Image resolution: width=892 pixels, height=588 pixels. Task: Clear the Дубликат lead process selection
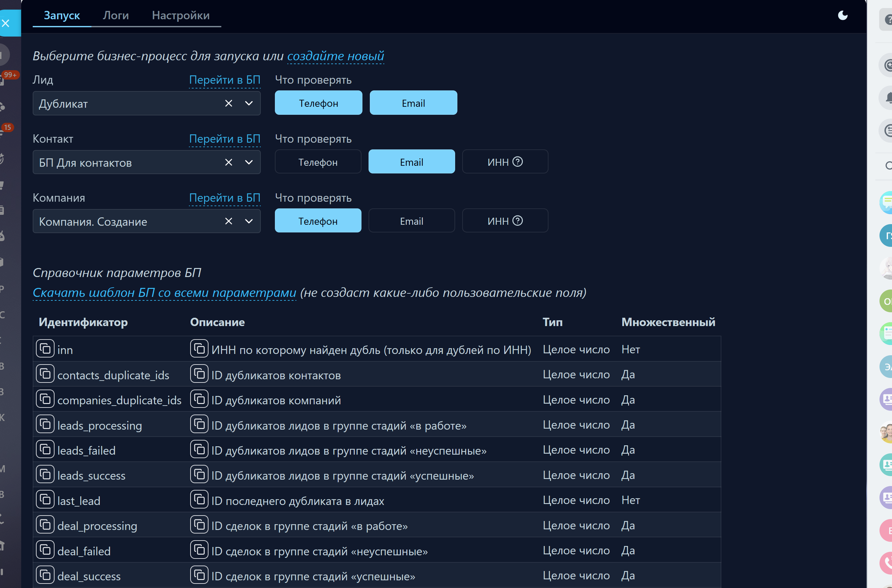tap(228, 103)
